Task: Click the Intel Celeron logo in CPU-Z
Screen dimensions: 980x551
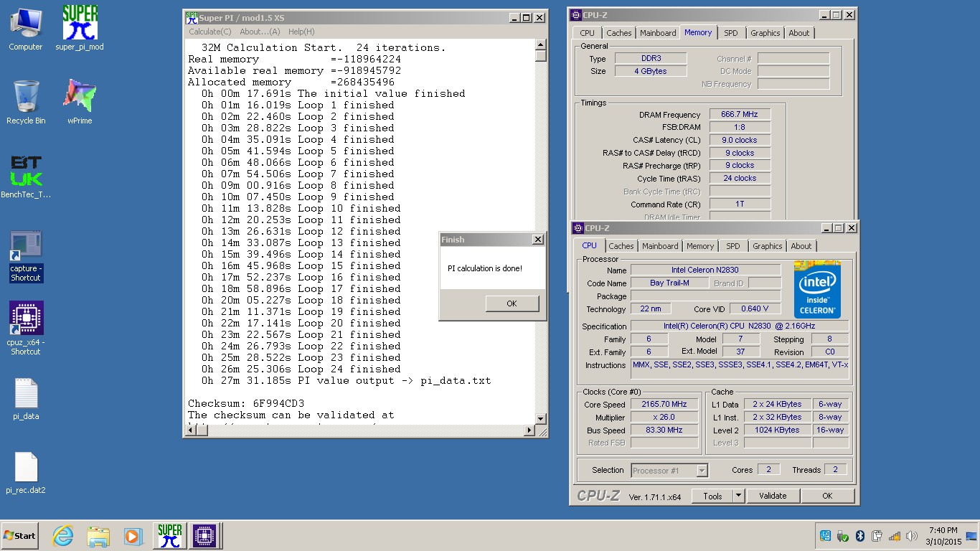Action: tap(817, 290)
